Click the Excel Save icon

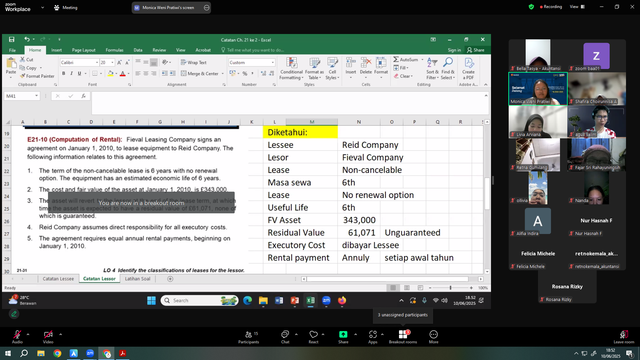tap(11, 40)
